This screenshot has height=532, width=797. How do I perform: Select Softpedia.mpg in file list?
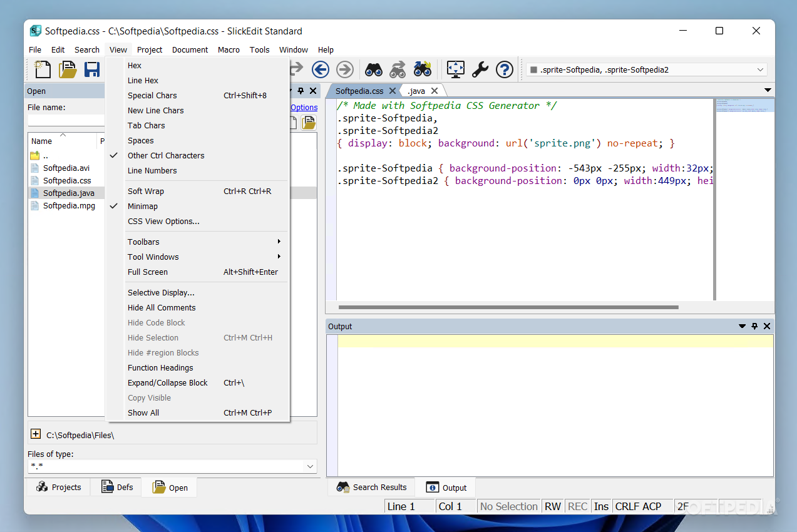coord(69,205)
